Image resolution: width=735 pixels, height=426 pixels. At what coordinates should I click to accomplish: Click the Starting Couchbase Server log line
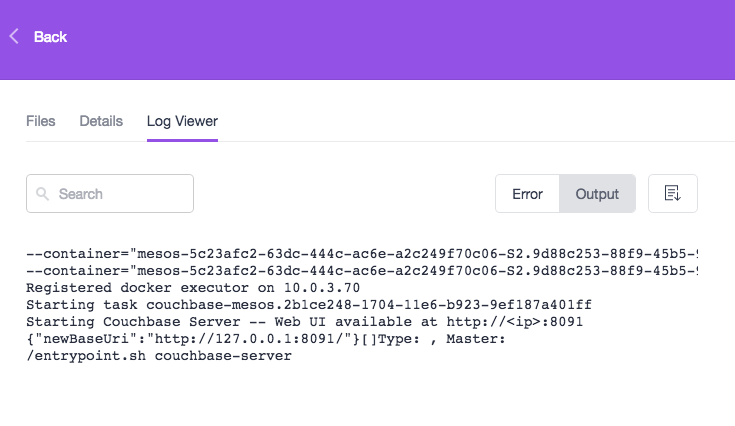[x=305, y=322]
